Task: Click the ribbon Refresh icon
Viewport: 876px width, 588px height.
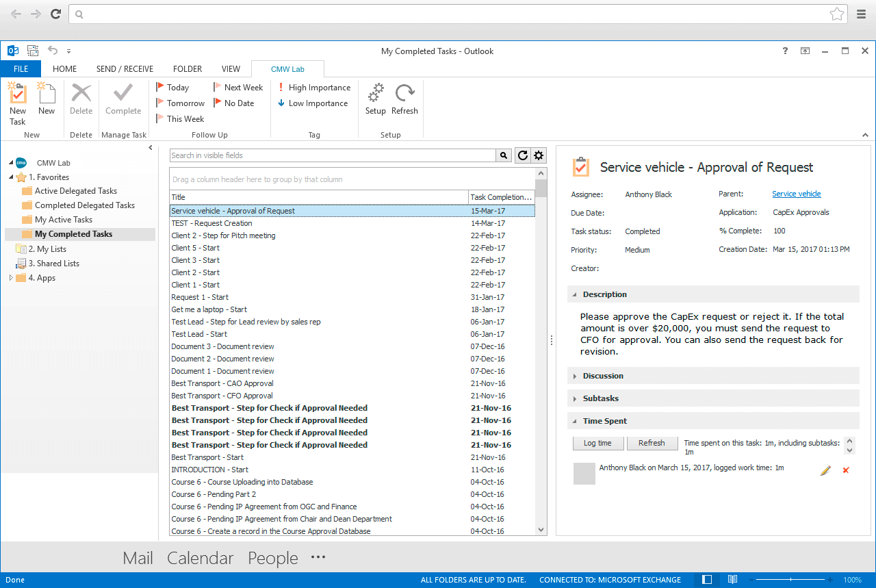Action: point(404,100)
